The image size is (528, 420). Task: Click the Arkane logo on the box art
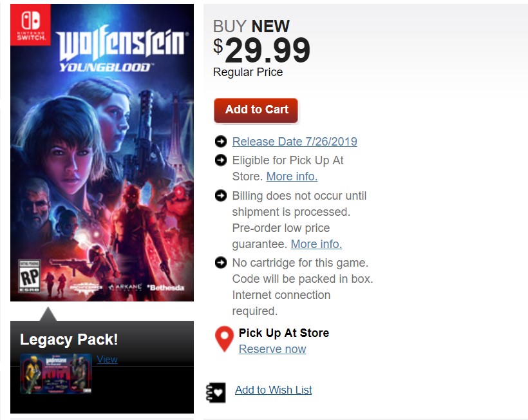(125, 287)
